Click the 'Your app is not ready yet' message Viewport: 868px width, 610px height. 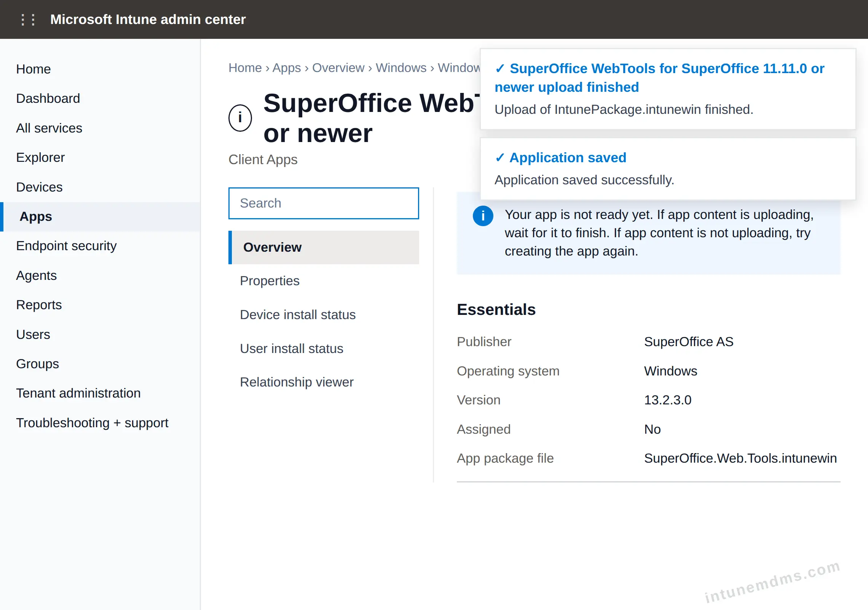(659, 233)
